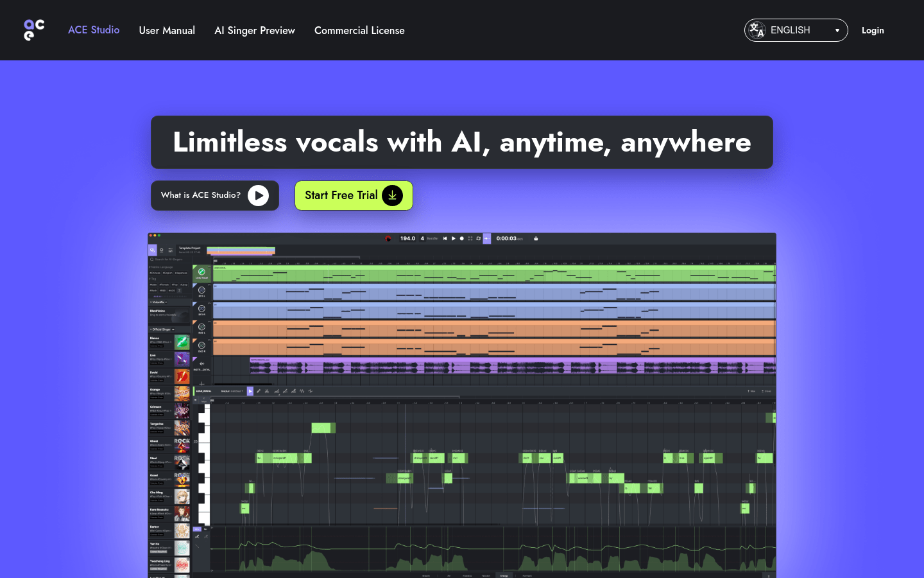The height and width of the screenshot is (578, 924).
Task: Click the Start Free Trial button
Action: click(354, 195)
